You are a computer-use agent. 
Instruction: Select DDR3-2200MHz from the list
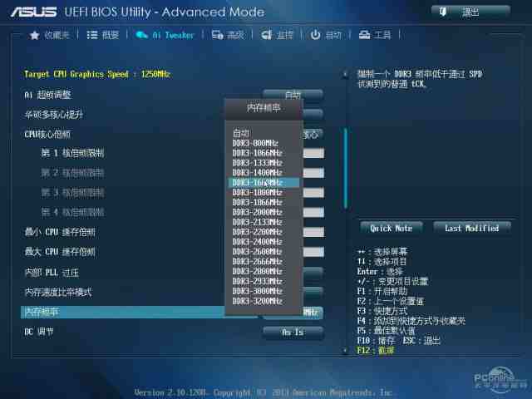click(258, 232)
